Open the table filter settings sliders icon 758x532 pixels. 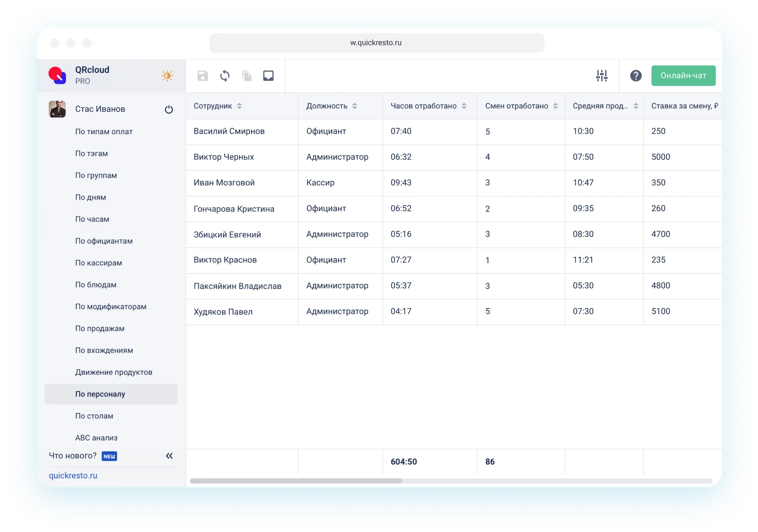pos(602,76)
